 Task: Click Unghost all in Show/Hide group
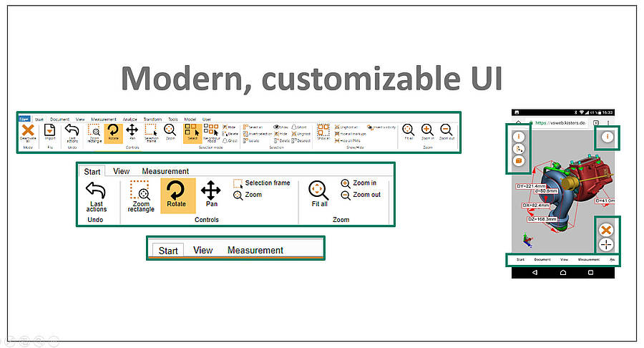coord(346,127)
